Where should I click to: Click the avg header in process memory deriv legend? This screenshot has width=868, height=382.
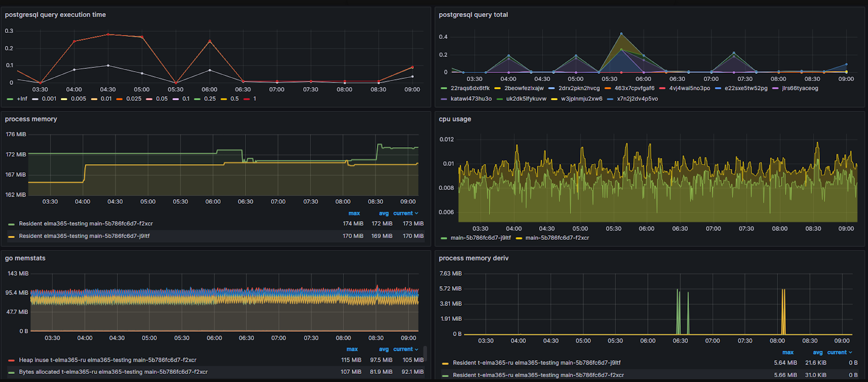pos(818,352)
